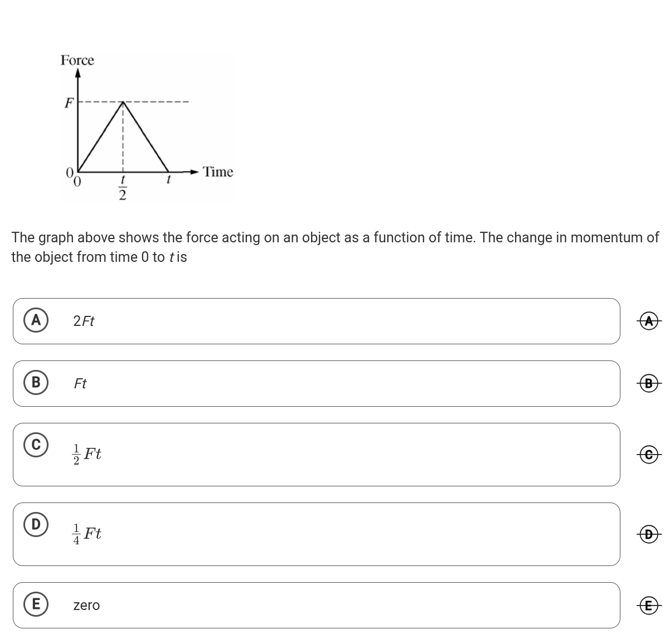This screenshot has height=644, width=670.
Task: Mark circled letter E as answer
Action: [x=36, y=604]
